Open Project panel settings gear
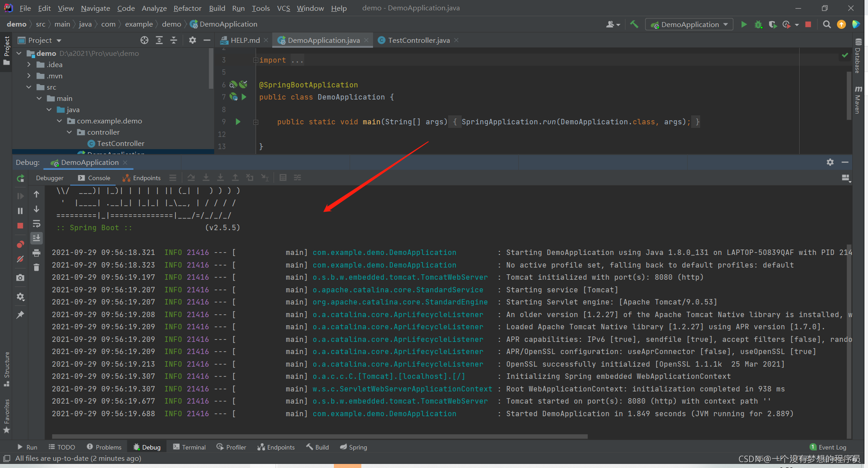 click(193, 40)
